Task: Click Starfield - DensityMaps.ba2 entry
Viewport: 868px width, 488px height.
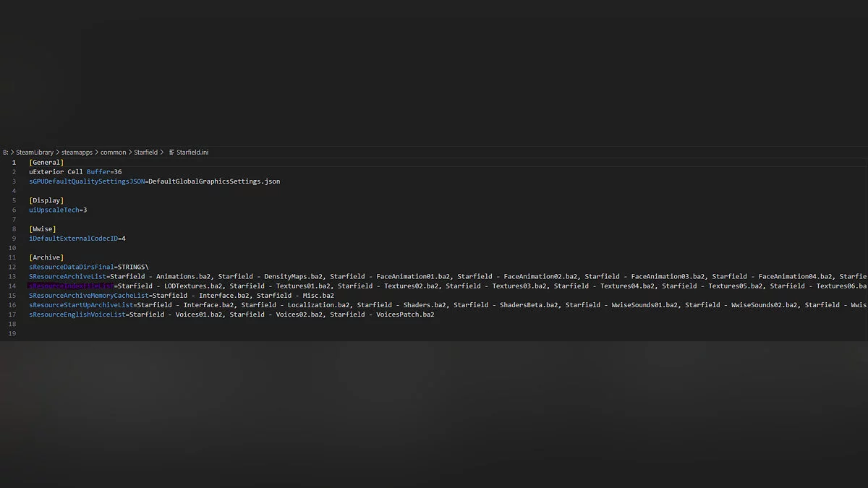Action: (271, 276)
